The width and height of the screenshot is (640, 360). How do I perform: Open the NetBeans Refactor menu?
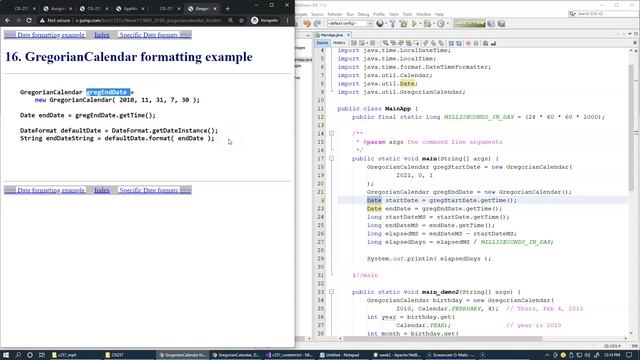(x=335, y=14)
